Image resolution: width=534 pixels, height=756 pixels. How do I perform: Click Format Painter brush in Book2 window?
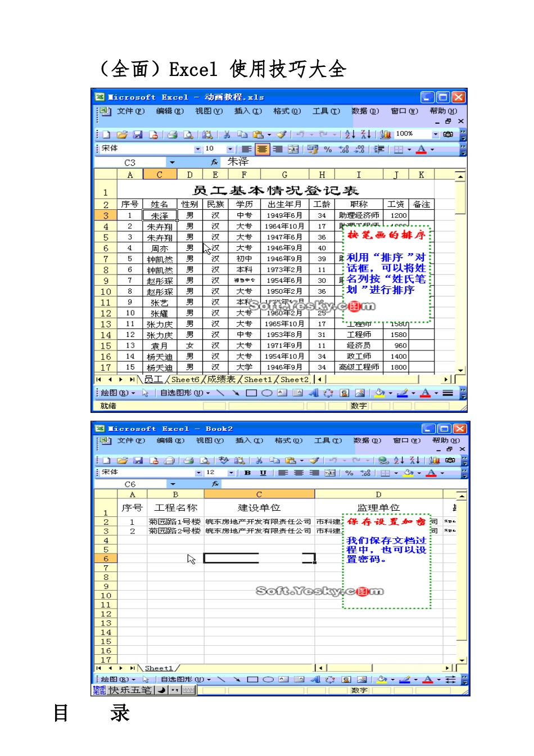pos(315,460)
